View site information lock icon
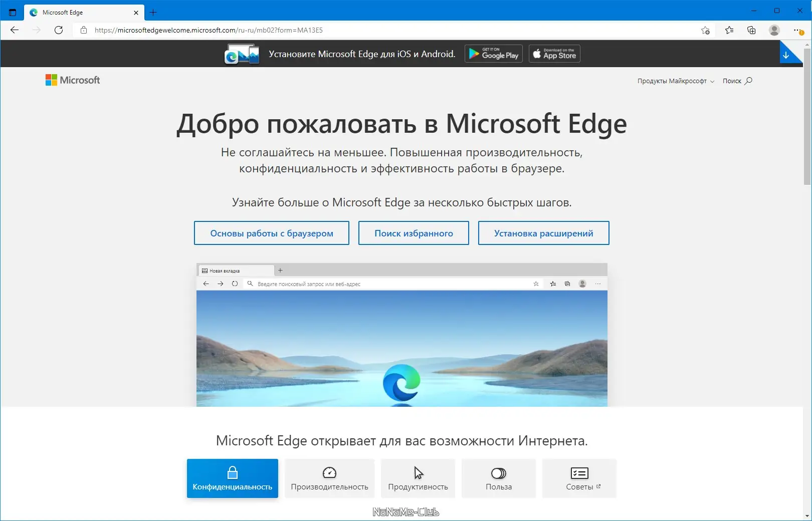This screenshot has width=812, height=521. tap(84, 30)
